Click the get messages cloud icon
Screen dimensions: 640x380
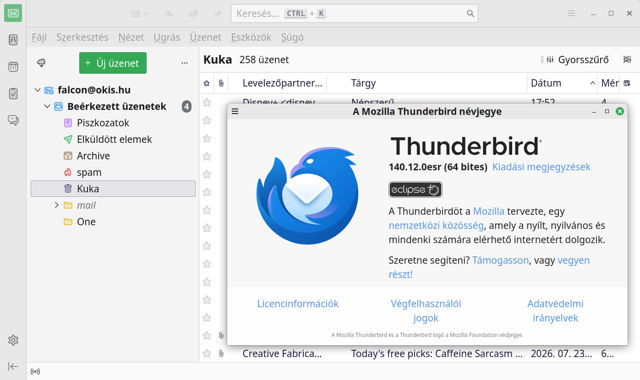pos(41,63)
